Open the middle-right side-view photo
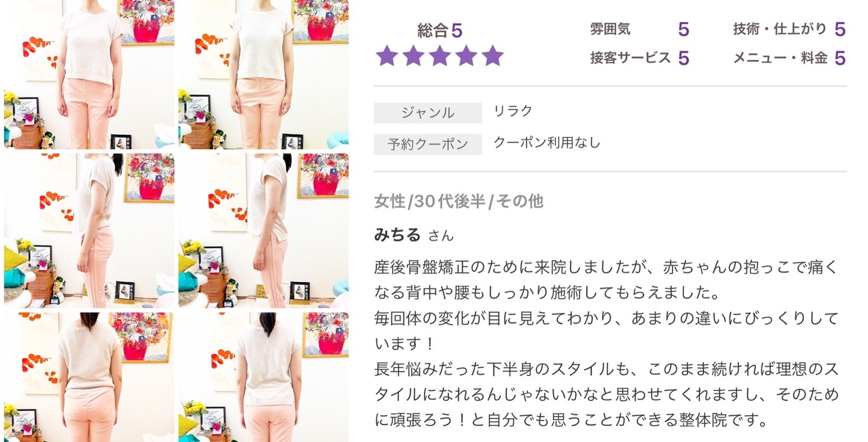 coord(264,230)
